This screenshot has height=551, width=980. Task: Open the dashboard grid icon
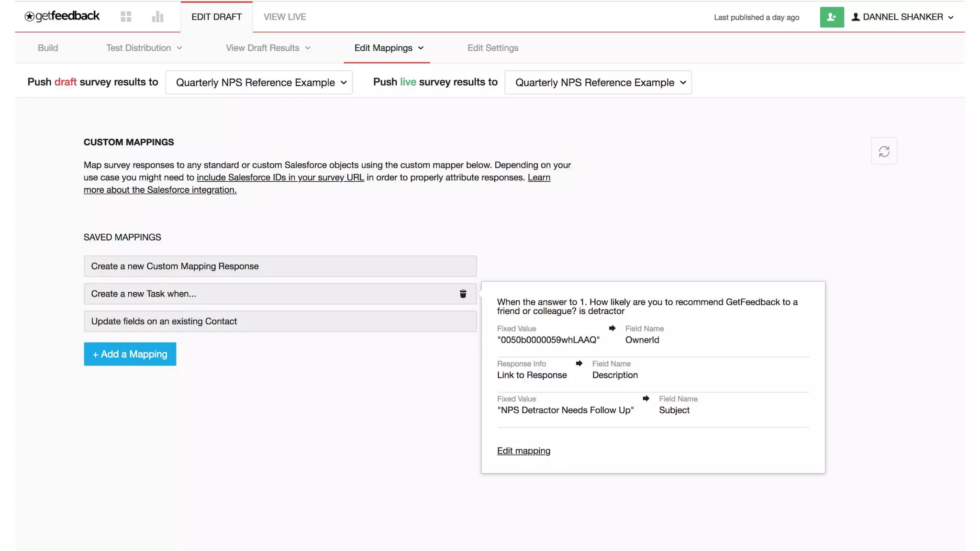[126, 17]
